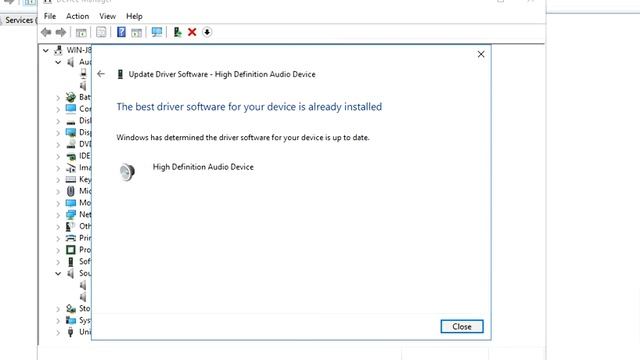
Task: Click the Update driver software toolbar icon
Action: [x=177, y=32]
